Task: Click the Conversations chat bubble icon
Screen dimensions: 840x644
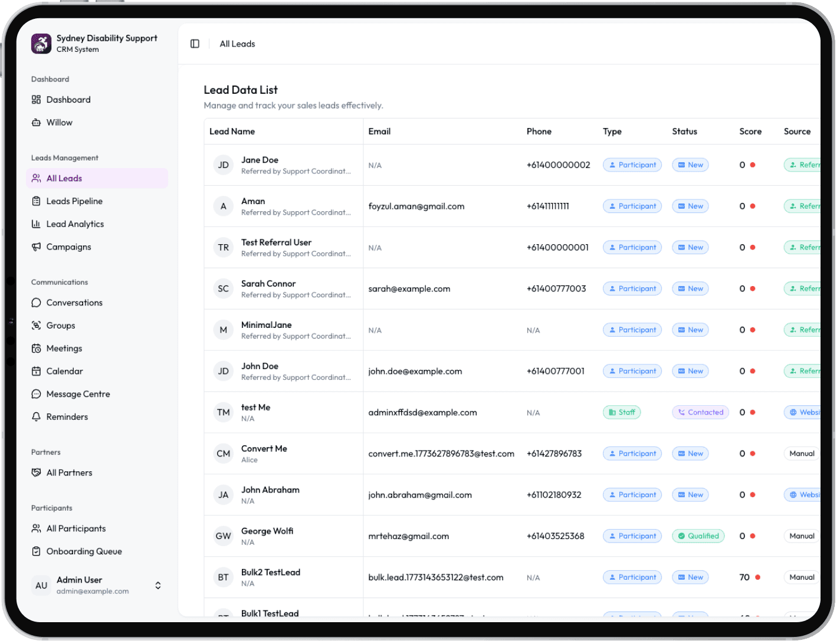Action: 36,303
